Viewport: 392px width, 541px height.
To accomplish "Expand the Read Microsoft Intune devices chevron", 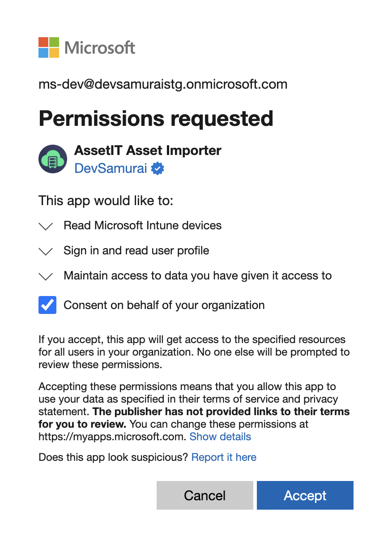I will (46, 226).
